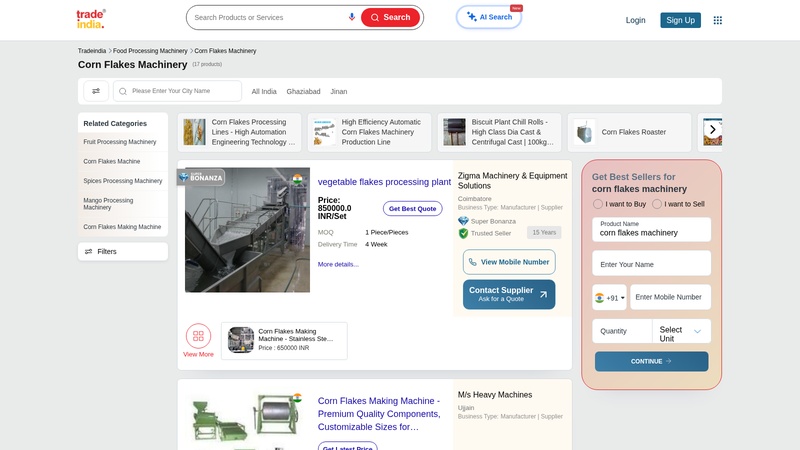Image resolution: width=800 pixels, height=450 pixels.
Task: Open M/s Heavy Machines supplier link
Action: 495,395
